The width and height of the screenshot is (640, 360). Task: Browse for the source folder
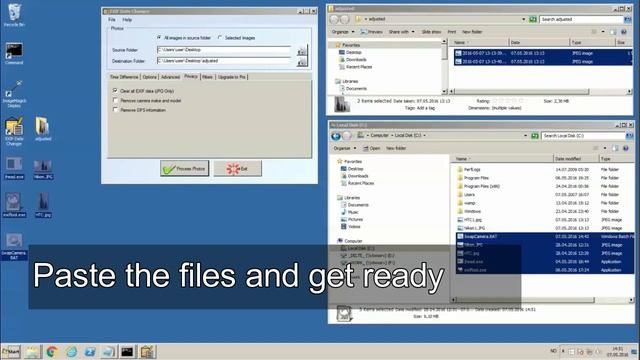(x=302, y=51)
